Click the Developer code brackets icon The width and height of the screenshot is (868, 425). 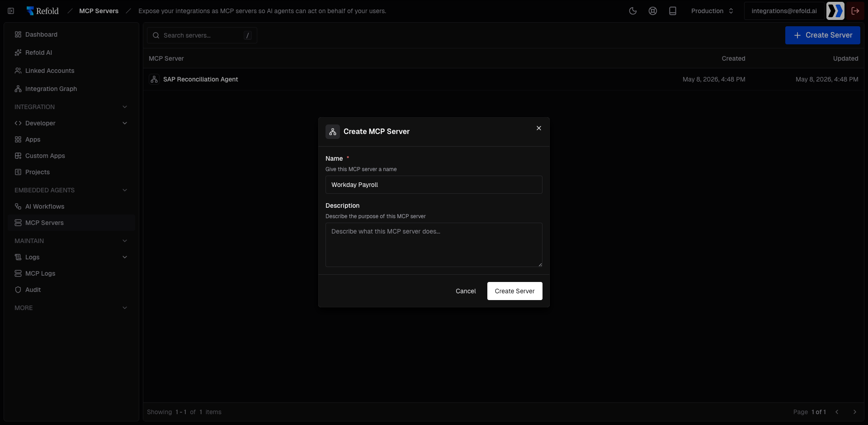coord(18,123)
